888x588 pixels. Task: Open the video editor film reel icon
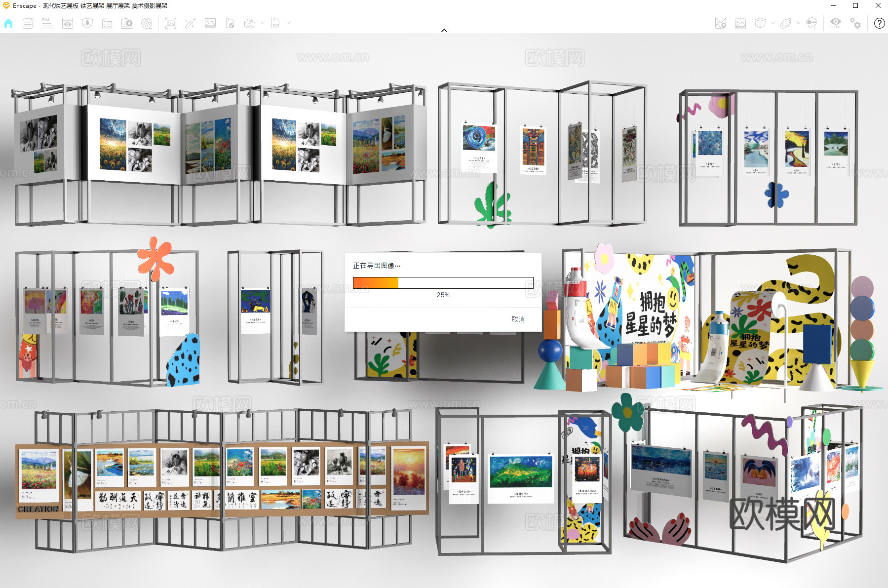[x=147, y=23]
